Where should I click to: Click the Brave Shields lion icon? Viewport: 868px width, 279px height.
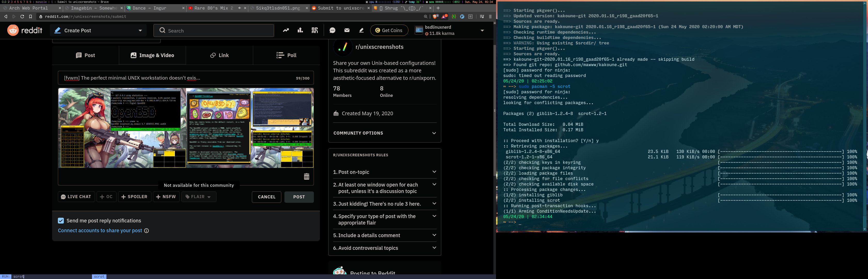pos(435,17)
